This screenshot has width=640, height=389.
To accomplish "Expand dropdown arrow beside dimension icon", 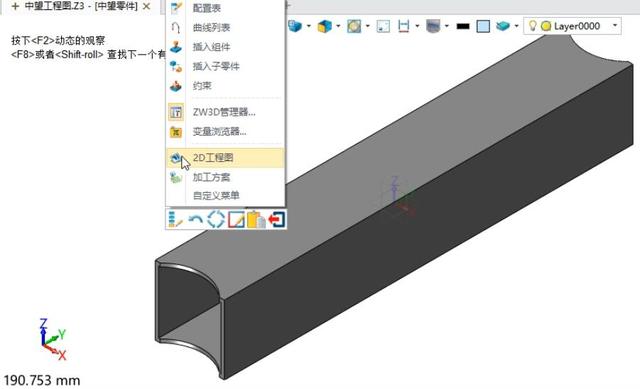I will 417,26.
